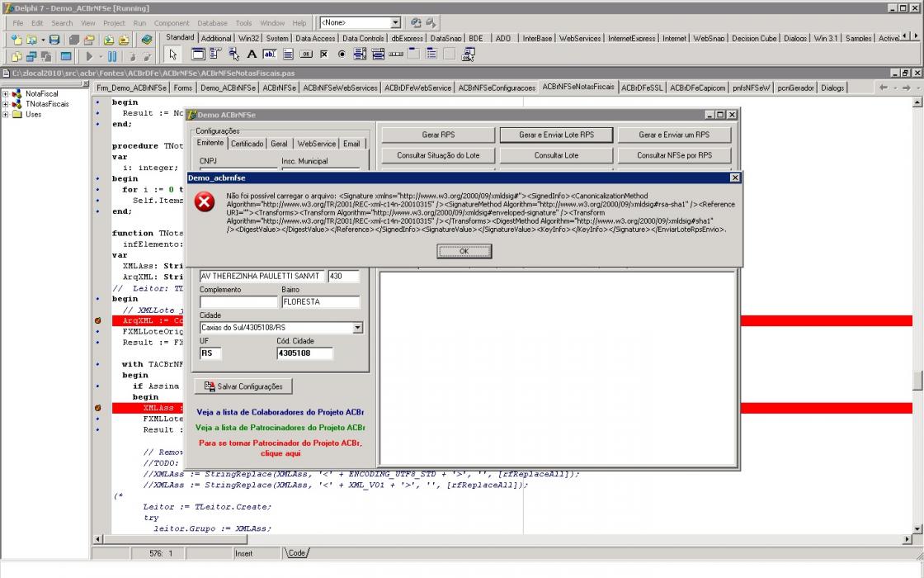924x578 pixels.
Task: Select the Label component icon
Action: click(252, 54)
